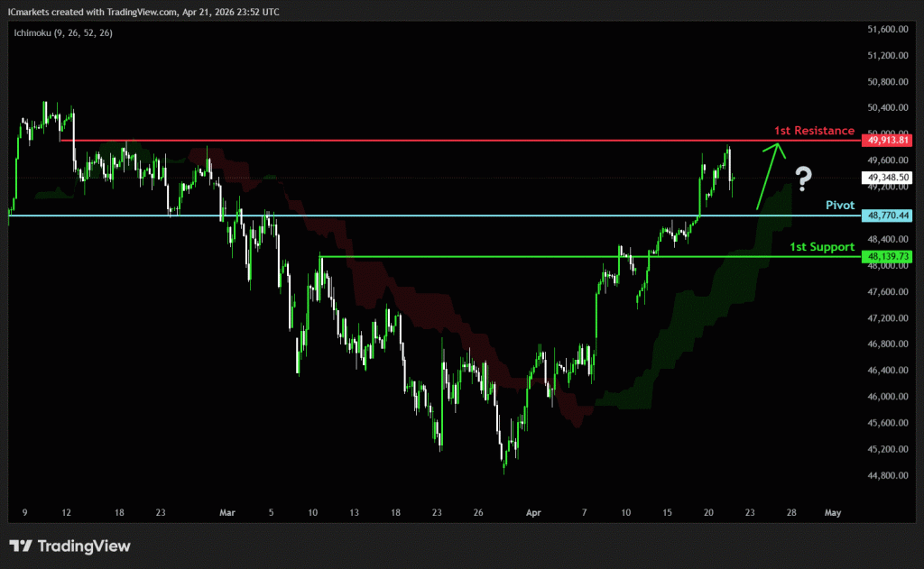Select the cyan 48,770.44 price tag

click(888, 216)
